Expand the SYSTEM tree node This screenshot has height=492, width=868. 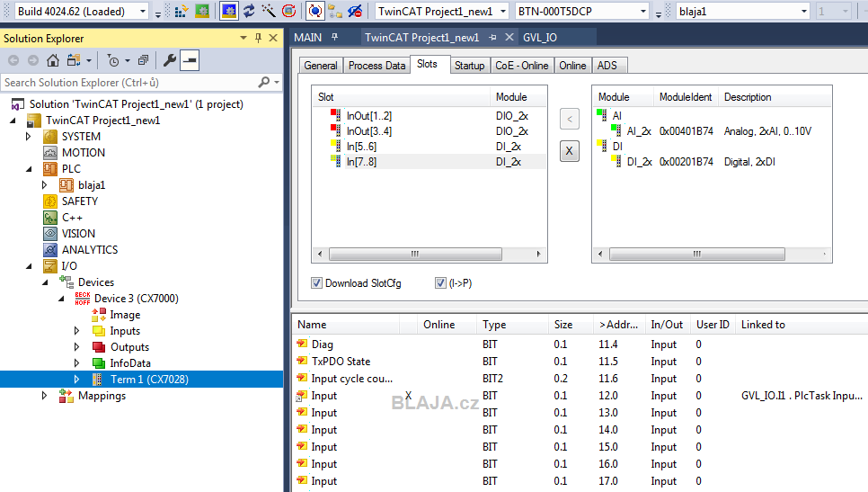[28, 137]
